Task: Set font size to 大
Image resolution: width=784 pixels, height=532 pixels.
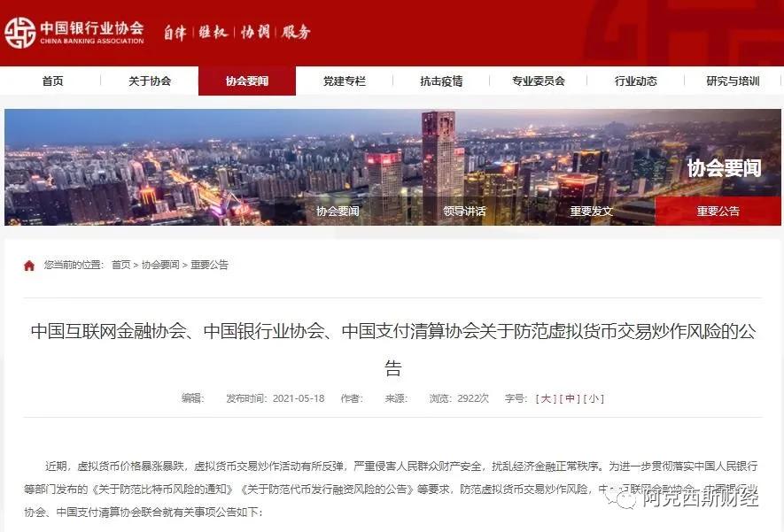Action: click(x=546, y=398)
